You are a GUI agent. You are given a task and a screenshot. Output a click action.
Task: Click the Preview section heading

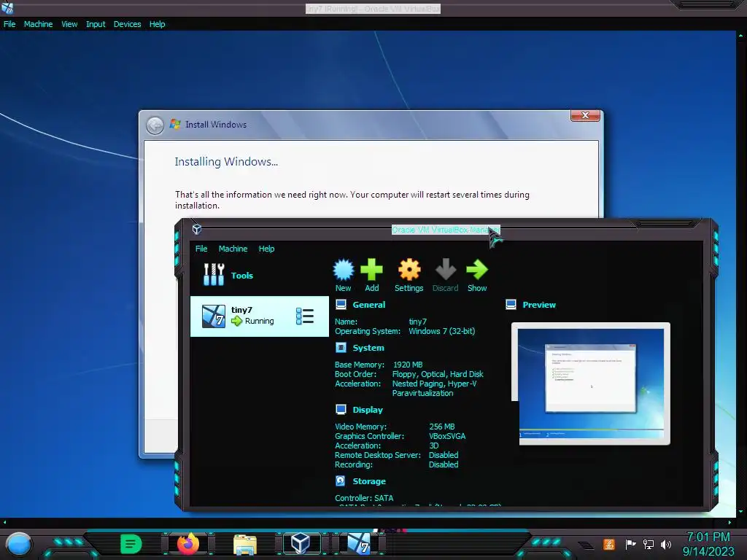539,305
